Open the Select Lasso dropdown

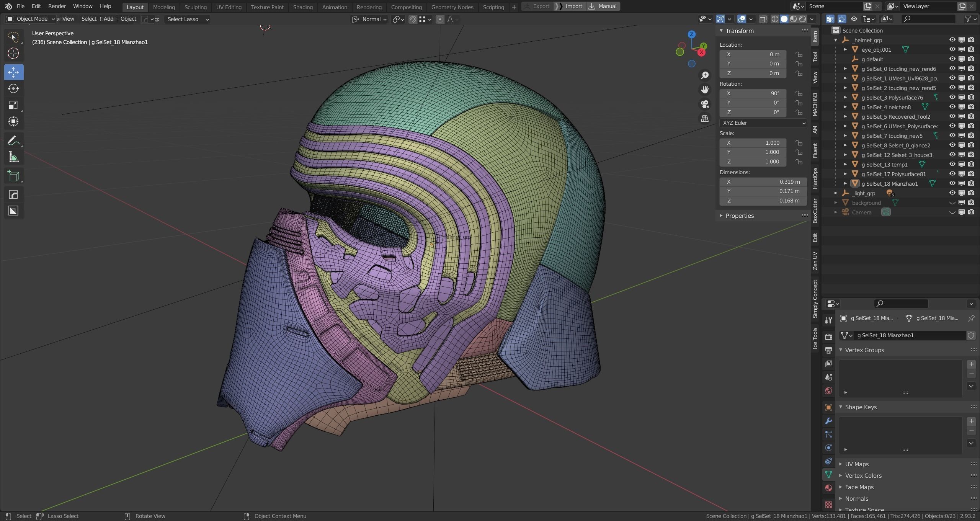coord(188,19)
